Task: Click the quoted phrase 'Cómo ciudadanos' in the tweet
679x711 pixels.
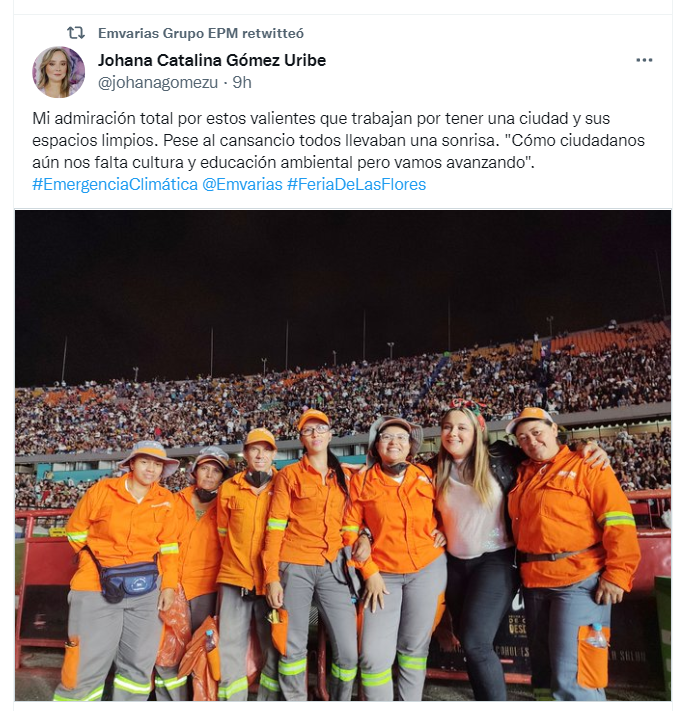Action: 578,141
